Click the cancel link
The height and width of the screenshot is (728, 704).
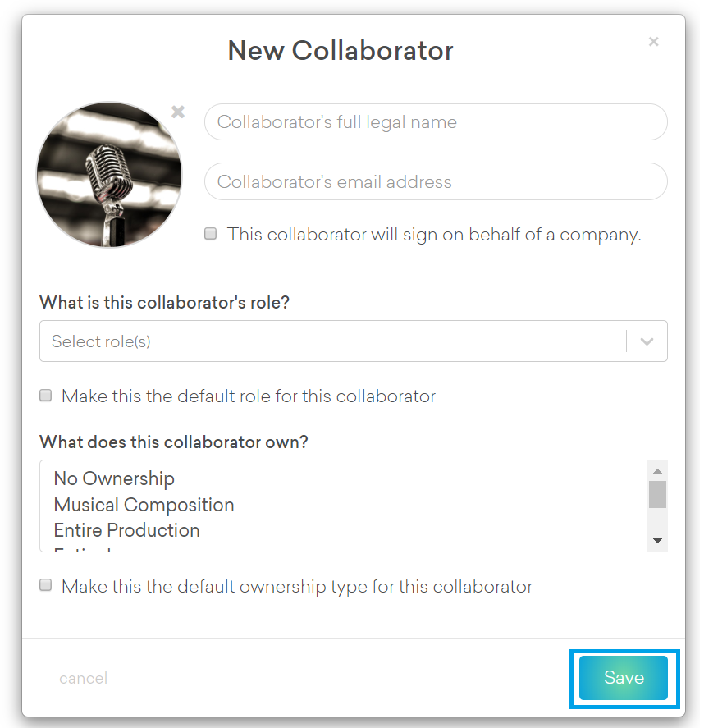(x=83, y=679)
